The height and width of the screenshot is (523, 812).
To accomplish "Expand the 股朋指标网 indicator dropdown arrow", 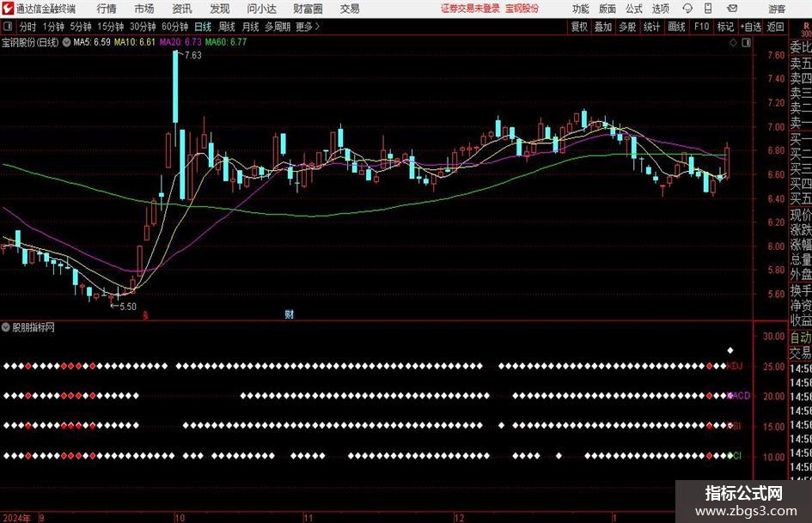I will click(x=6, y=327).
